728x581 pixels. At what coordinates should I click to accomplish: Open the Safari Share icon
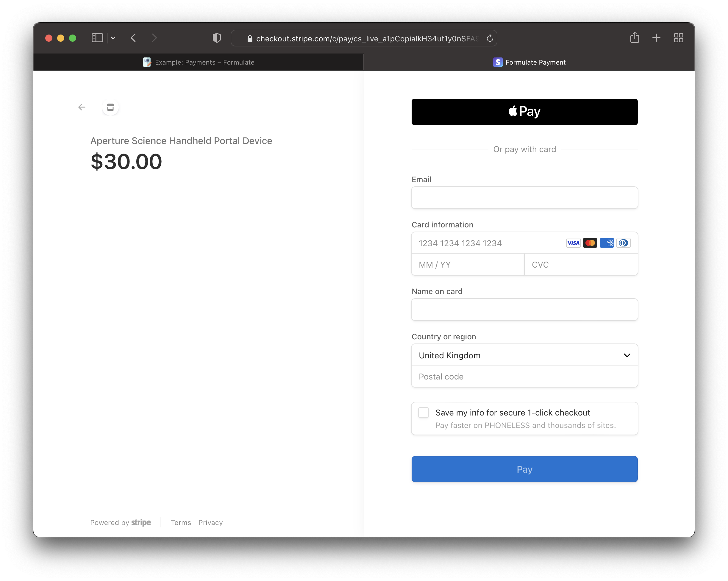click(635, 38)
